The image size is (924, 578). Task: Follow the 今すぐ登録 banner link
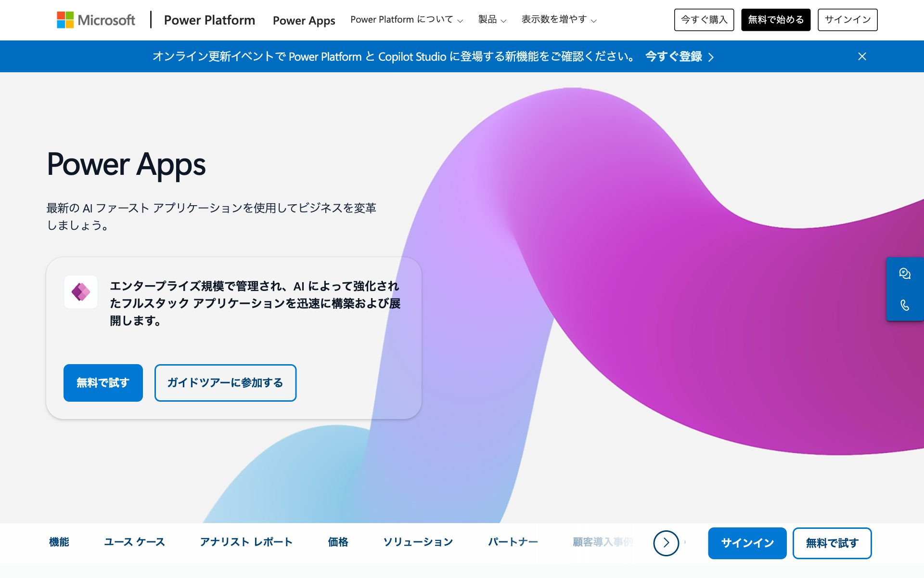[679, 57]
